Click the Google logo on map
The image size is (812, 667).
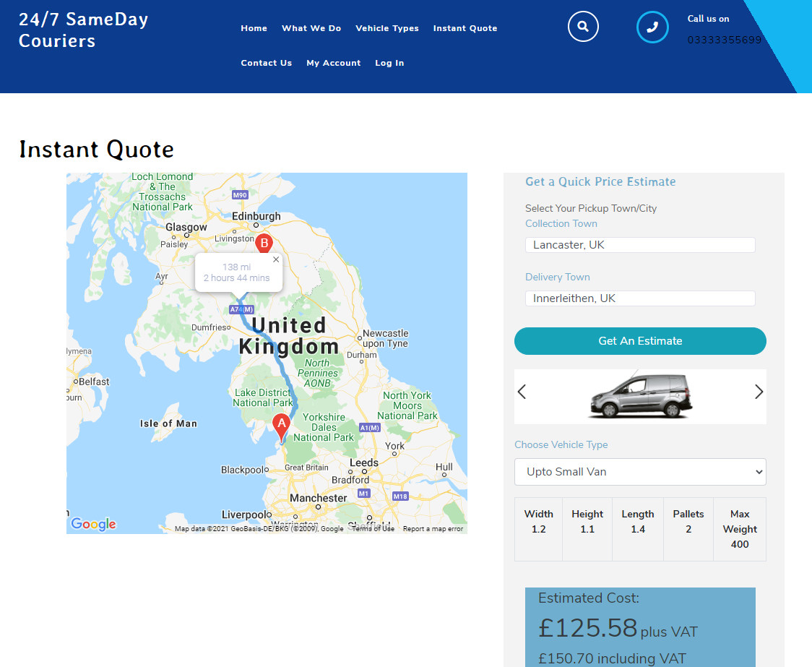(93, 524)
